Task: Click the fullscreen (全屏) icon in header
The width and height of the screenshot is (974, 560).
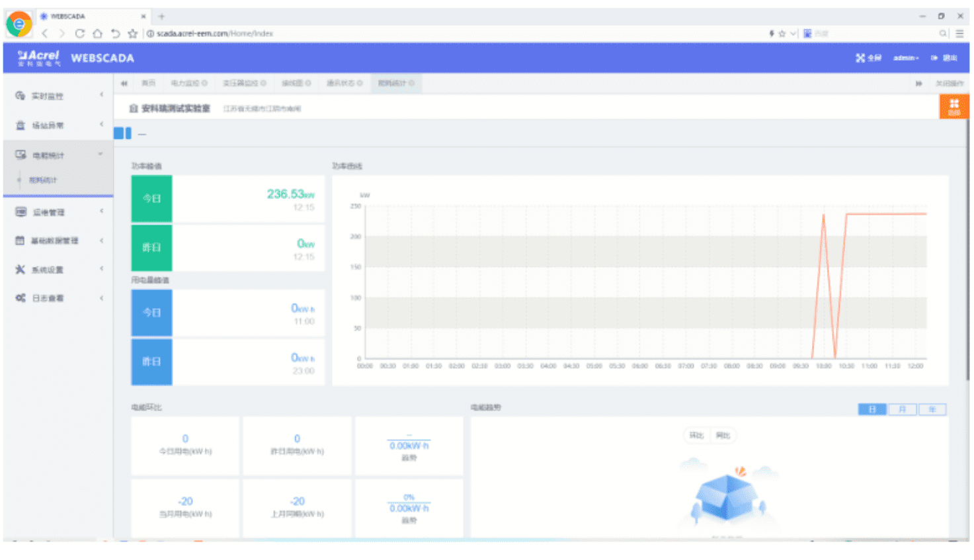Action: click(x=860, y=58)
